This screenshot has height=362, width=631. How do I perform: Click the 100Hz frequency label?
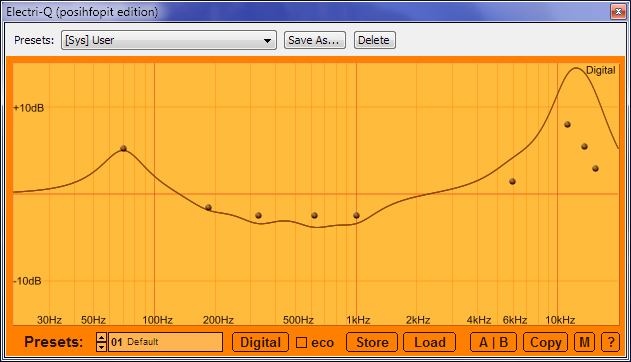(x=157, y=320)
